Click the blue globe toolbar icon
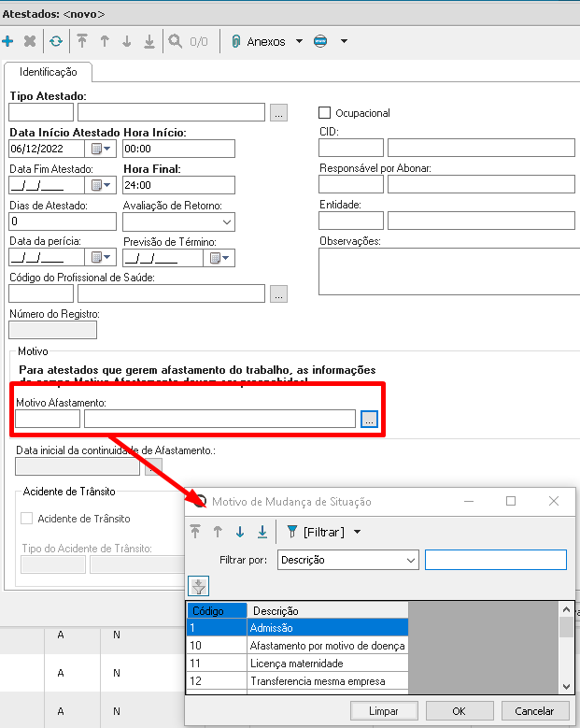This screenshot has height=728, width=580. click(320, 41)
